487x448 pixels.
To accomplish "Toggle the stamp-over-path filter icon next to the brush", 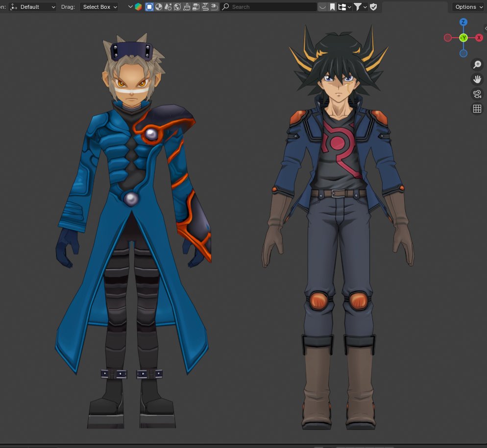I will click(205, 7).
